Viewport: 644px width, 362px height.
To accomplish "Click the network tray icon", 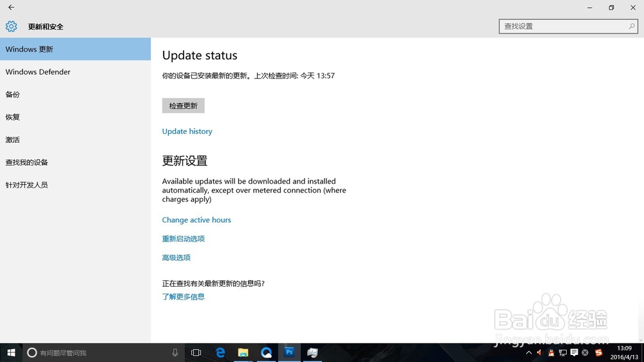I will (563, 352).
